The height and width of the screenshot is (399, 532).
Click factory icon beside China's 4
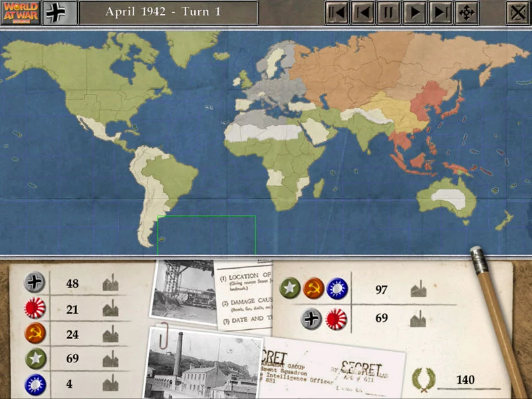click(x=110, y=383)
